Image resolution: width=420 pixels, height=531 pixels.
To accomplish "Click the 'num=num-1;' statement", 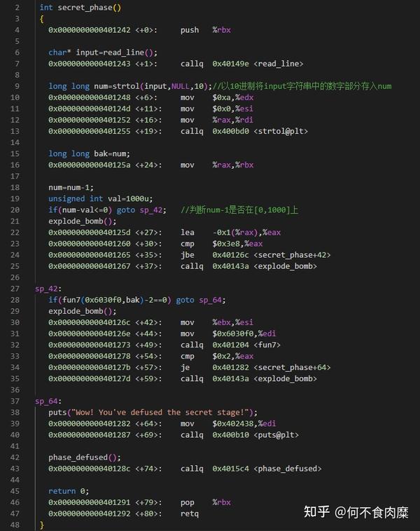I will coord(71,187).
